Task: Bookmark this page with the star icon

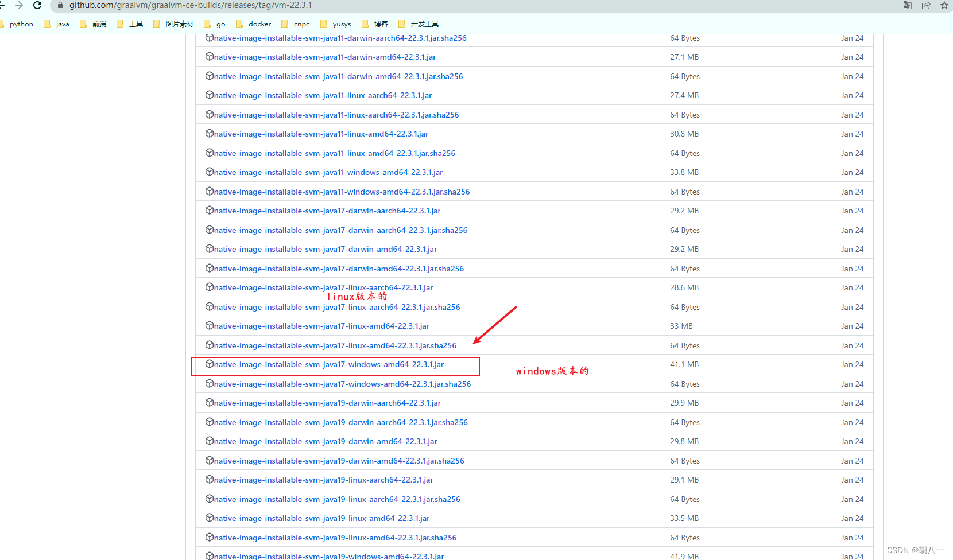Action: pyautogui.click(x=944, y=5)
